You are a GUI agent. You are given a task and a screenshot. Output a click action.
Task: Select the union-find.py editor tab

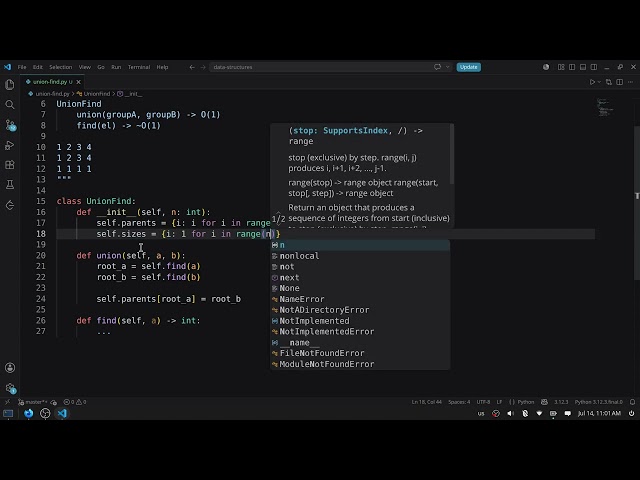[x=53, y=82]
